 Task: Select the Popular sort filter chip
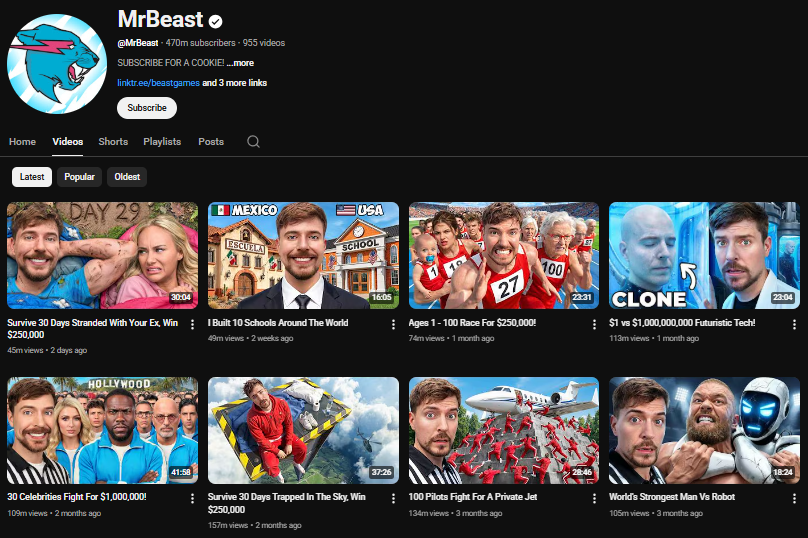(80, 177)
